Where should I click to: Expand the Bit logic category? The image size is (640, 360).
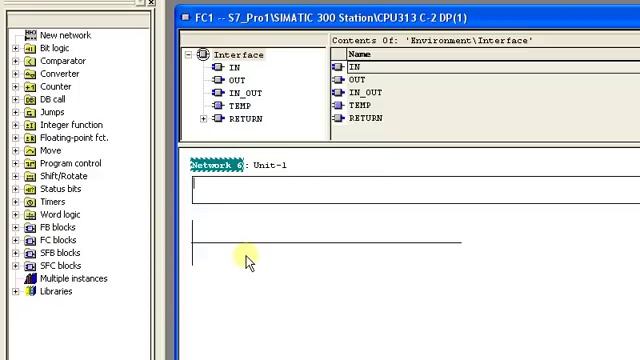(x=16, y=48)
